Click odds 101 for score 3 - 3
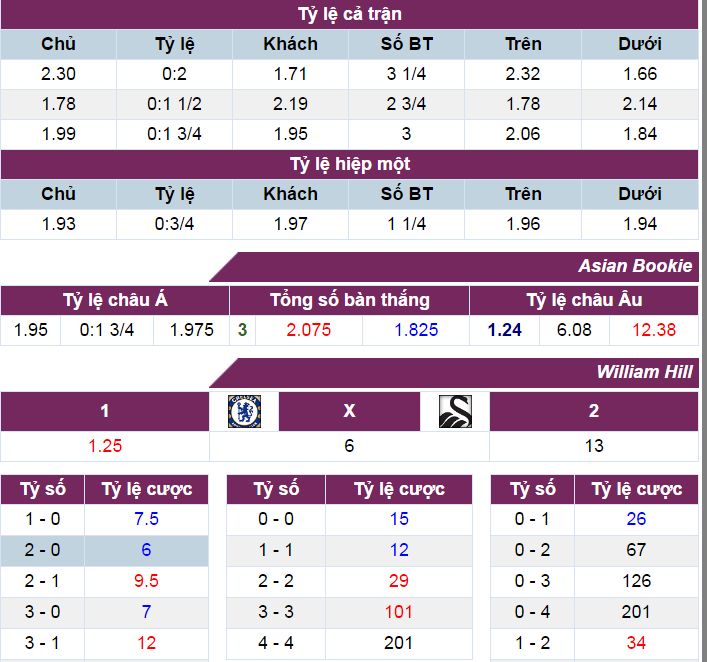Image resolution: width=707 pixels, height=662 pixels. [399, 612]
